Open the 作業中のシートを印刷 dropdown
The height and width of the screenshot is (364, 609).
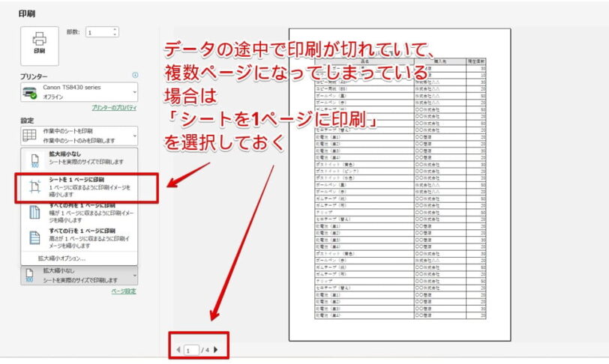(x=79, y=136)
